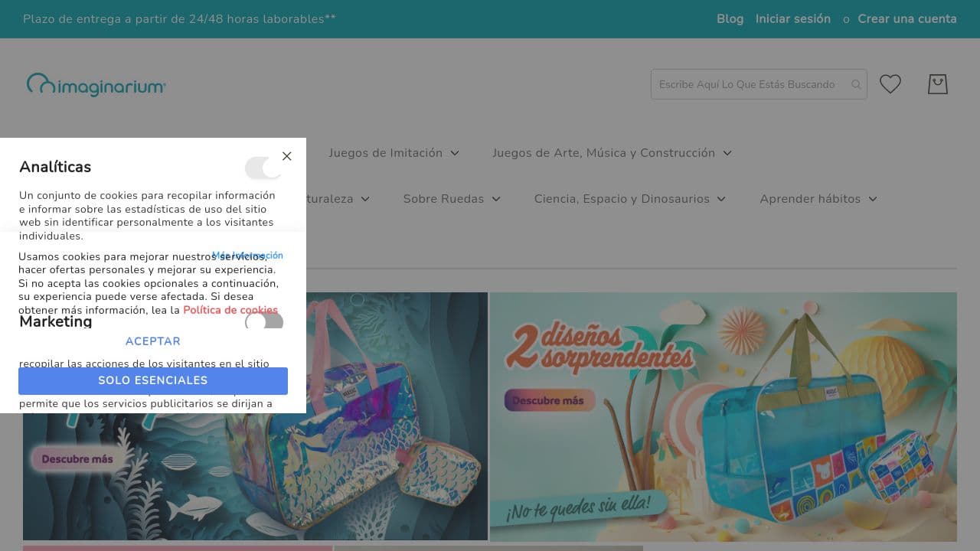This screenshot has width=980, height=551.
Task: Select Iniciar sesión in the top bar
Action: pyautogui.click(x=792, y=19)
